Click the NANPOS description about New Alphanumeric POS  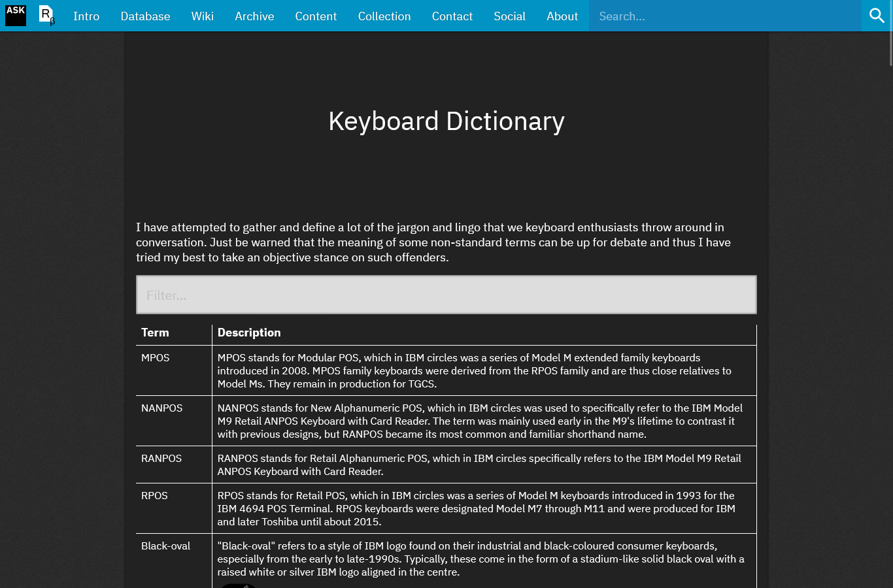point(484,421)
